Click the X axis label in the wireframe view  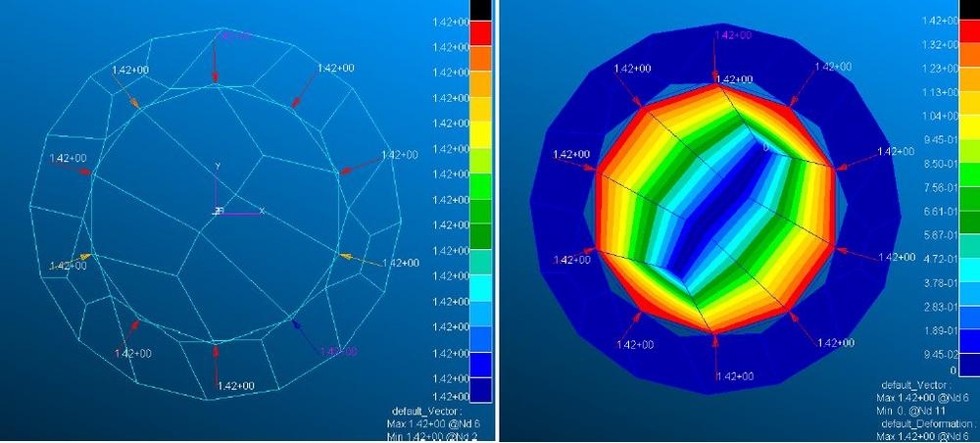click(261, 210)
